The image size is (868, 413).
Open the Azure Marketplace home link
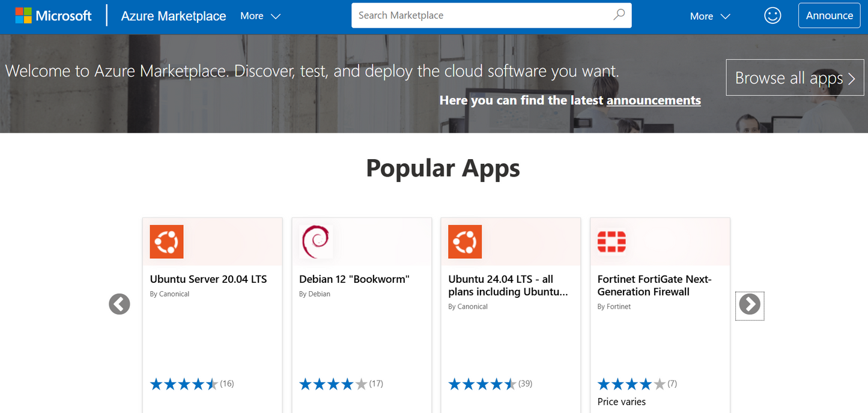point(174,16)
